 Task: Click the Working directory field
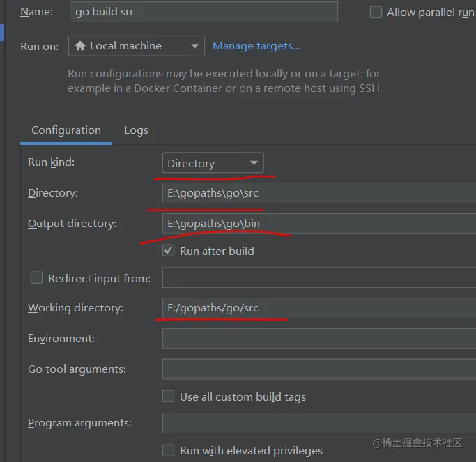318,308
